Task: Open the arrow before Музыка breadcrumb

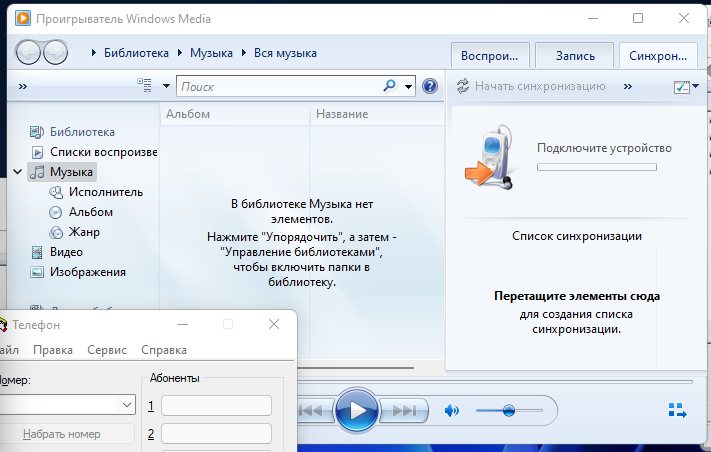Action: click(x=180, y=53)
